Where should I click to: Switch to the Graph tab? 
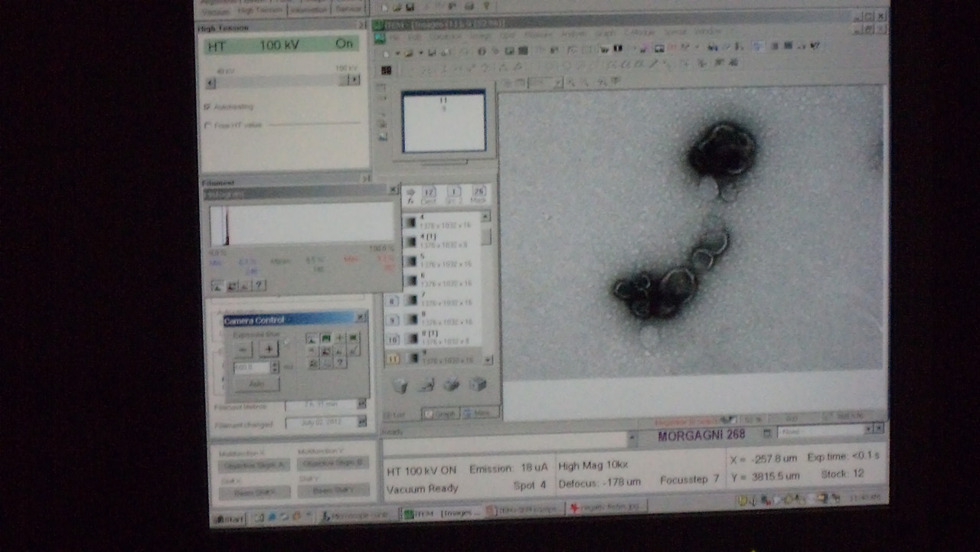click(441, 413)
